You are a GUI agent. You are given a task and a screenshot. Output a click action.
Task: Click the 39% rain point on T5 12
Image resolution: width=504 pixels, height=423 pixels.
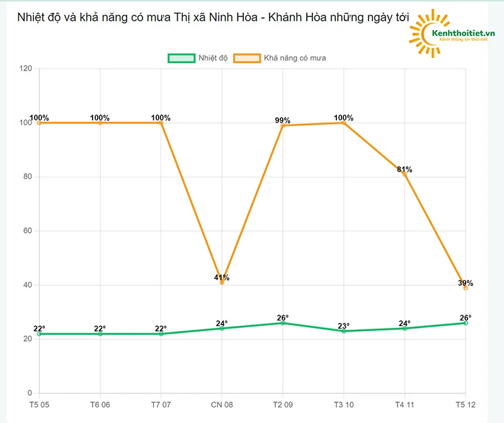(x=466, y=288)
